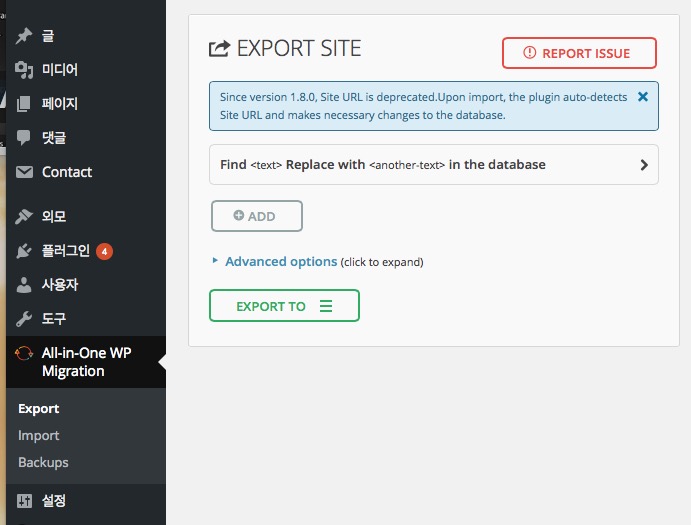Screen dimensions: 691x525
Task: Expand Advanced options disclosure triangle
Action: coord(215,261)
